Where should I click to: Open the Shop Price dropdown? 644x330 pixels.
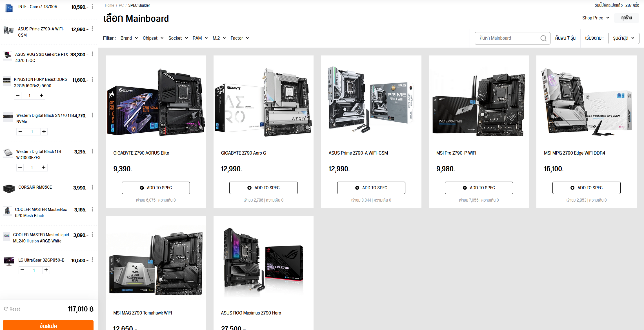coord(596,18)
